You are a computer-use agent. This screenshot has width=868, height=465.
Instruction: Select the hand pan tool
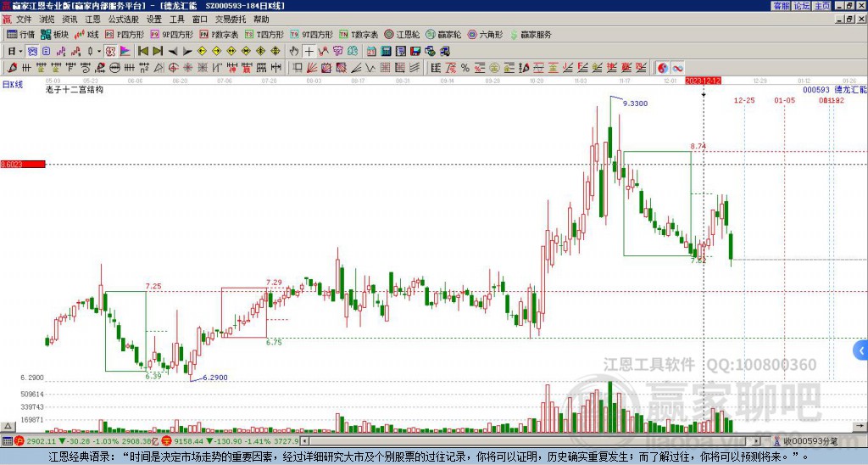(294, 52)
